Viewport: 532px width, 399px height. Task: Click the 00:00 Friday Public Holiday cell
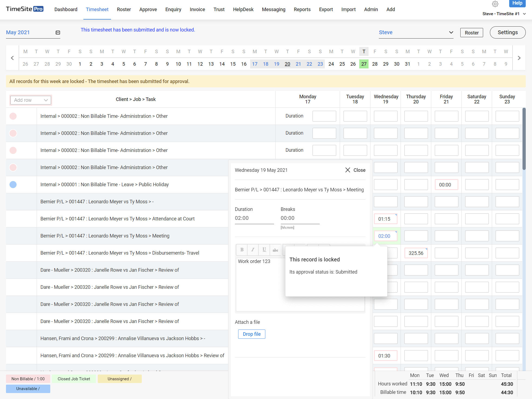click(446, 185)
